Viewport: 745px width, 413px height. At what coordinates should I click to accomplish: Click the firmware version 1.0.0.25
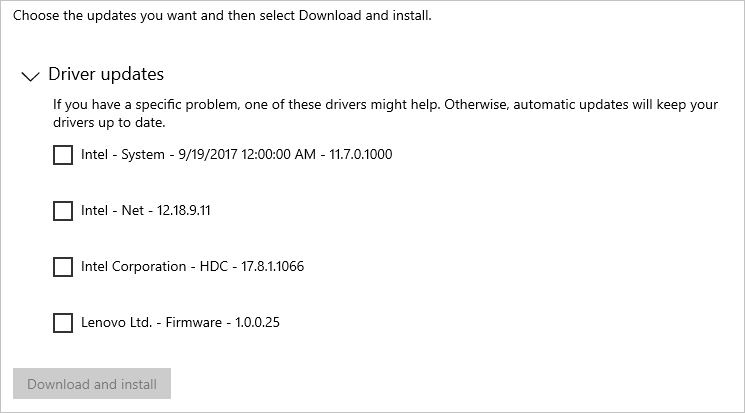[258, 323]
